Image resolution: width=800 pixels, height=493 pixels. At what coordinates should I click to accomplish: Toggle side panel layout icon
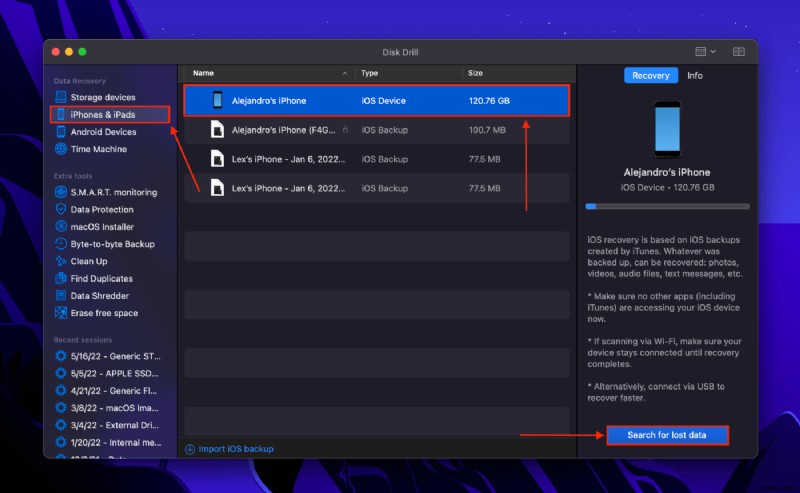coord(738,52)
